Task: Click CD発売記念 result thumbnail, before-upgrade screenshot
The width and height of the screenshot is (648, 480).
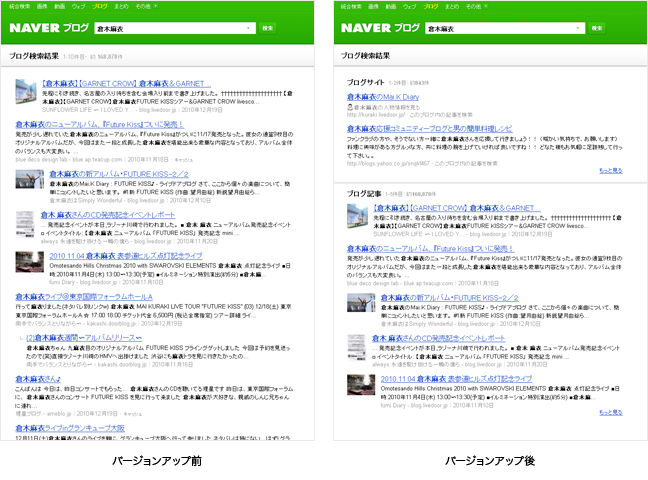Action: (x=25, y=224)
